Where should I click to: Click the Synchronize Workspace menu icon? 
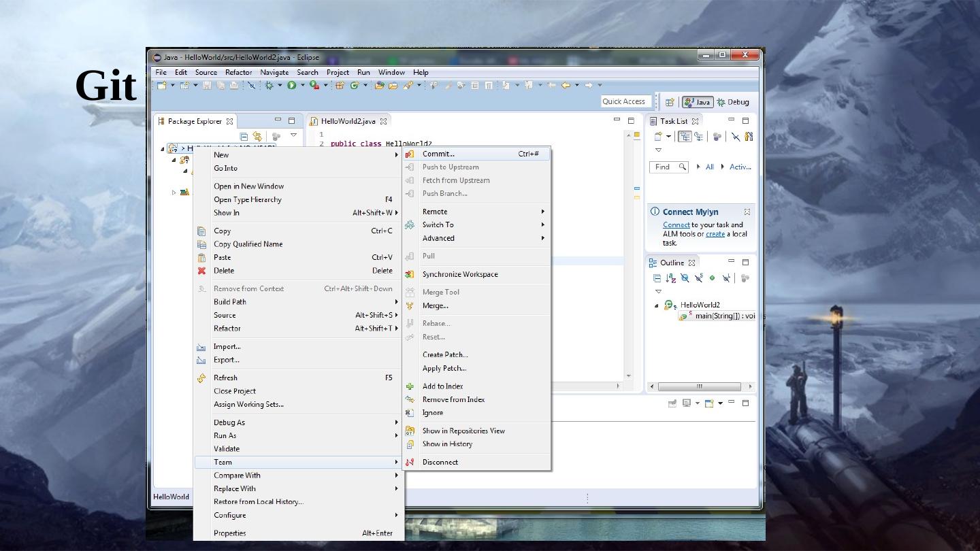coord(410,275)
